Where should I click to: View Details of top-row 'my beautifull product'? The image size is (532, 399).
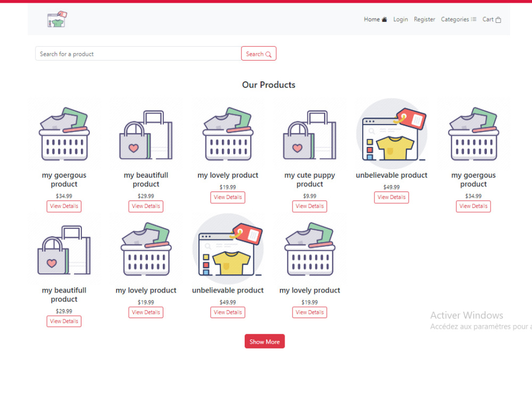coord(146,206)
